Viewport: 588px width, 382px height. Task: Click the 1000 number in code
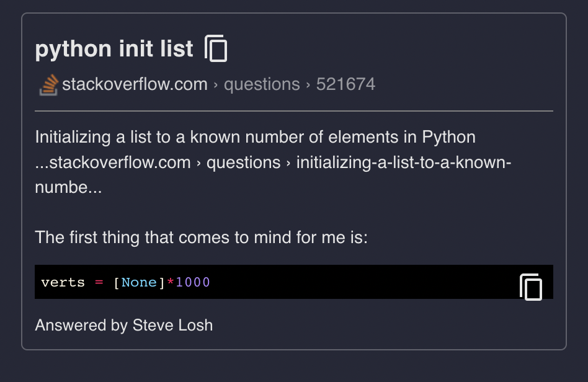tap(193, 282)
